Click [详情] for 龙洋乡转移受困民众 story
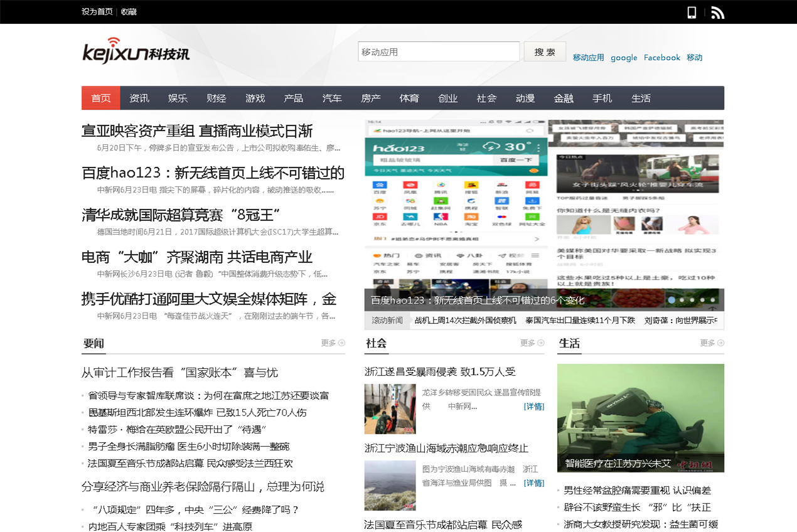Screen dimensions: 797x532 coord(534,407)
